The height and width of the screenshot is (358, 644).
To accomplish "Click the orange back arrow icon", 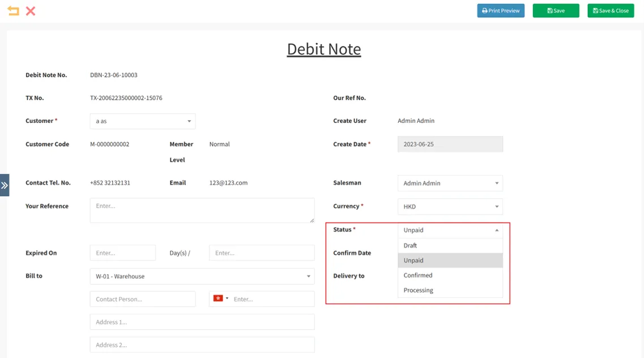I will click(13, 10).
